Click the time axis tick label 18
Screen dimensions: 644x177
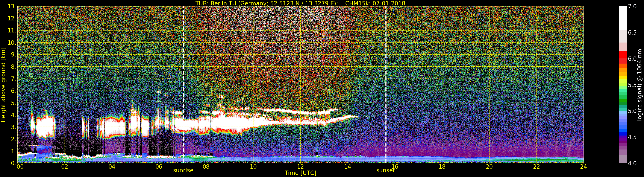[x=442, y=167]
